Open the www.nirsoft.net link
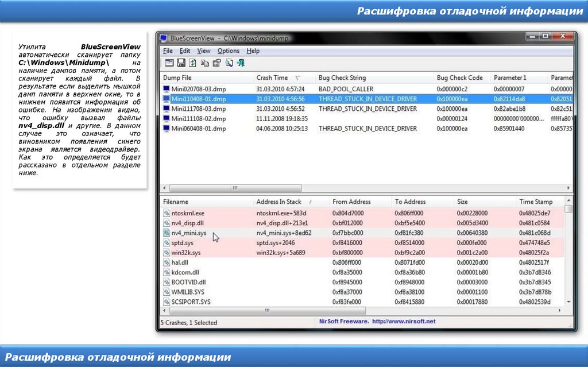Viewport: 588px width, 367px height. [403, 322]
